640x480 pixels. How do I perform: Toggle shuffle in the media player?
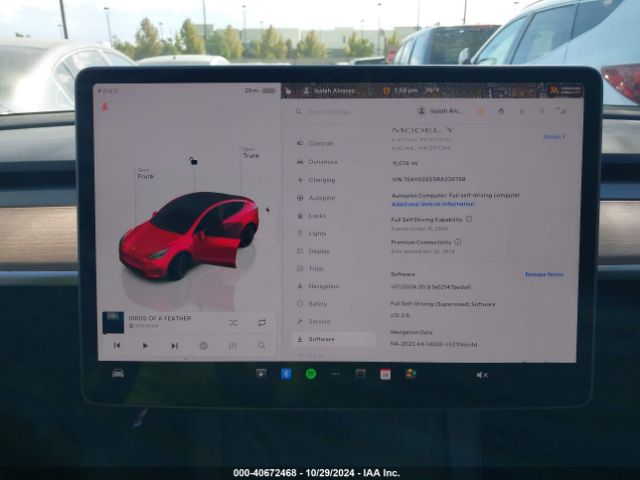[233, 322]
